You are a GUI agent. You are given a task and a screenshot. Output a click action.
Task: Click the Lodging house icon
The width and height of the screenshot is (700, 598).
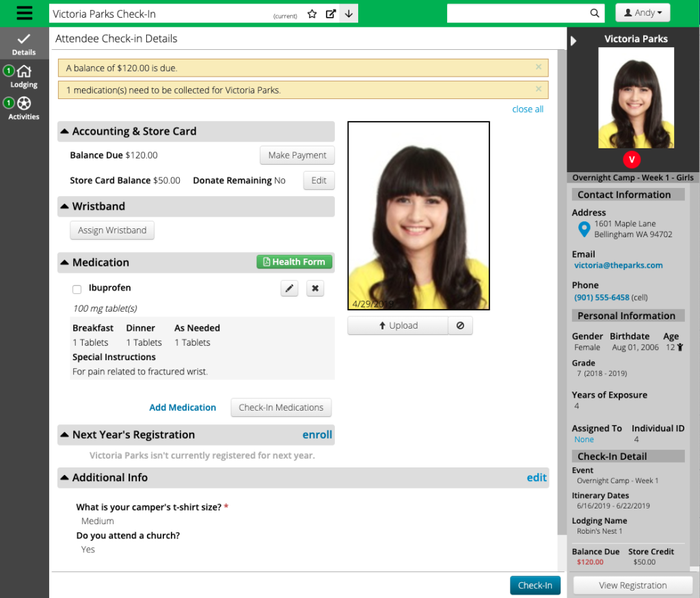point(24,71)
